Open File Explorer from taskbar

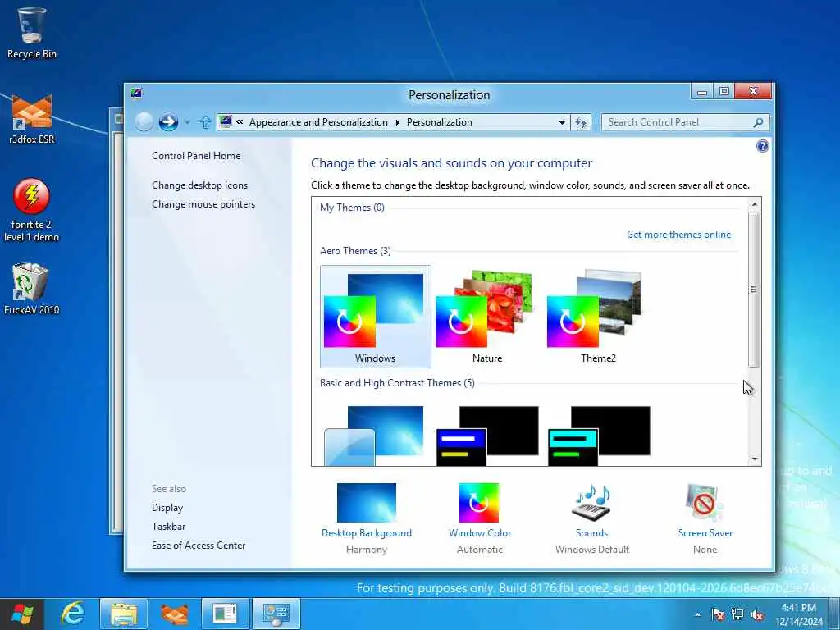tap(123, 614)
